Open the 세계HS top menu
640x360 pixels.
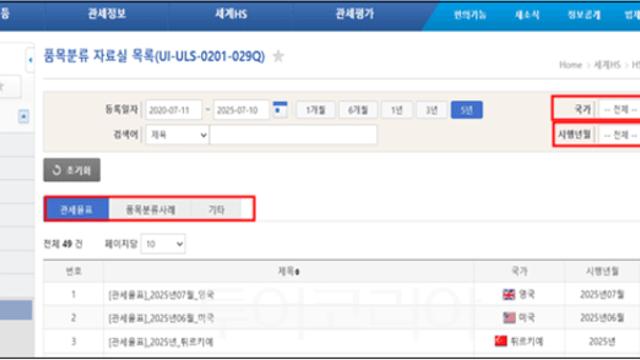[x=231, y=14]
